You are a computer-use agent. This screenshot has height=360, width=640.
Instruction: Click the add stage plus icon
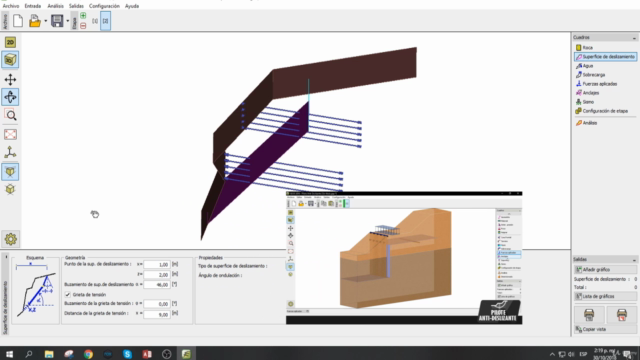[x=83, y=16]
